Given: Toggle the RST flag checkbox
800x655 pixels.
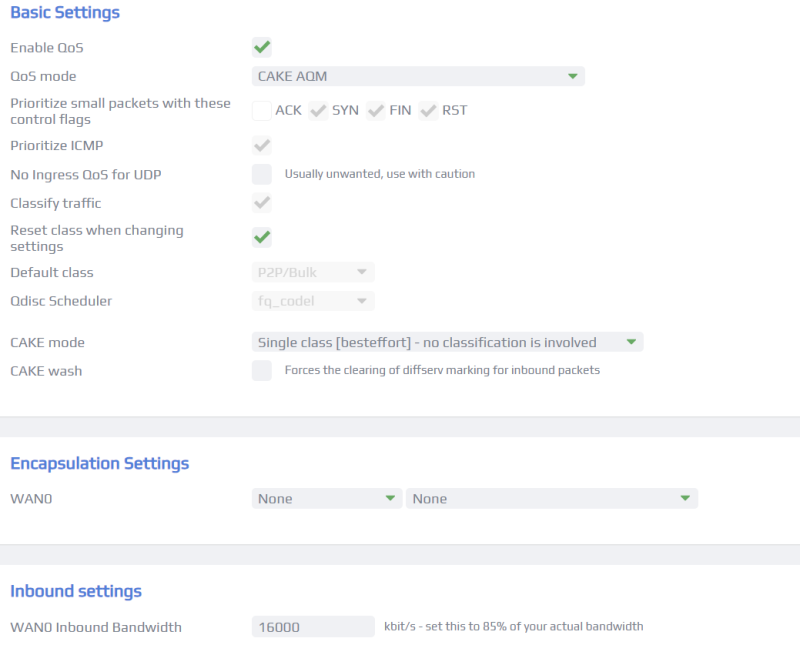Looking at the screenshot, I should [x=429, y=111].
